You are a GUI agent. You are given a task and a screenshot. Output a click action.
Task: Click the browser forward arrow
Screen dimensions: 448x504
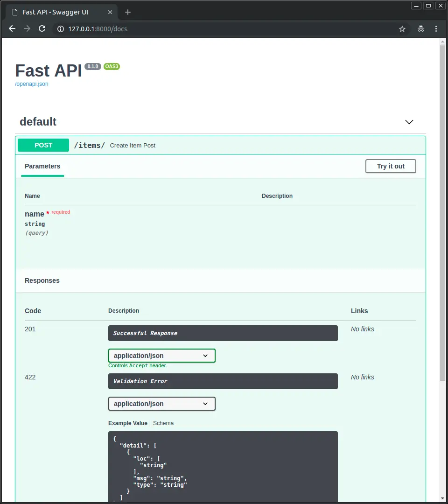point(27,28)
